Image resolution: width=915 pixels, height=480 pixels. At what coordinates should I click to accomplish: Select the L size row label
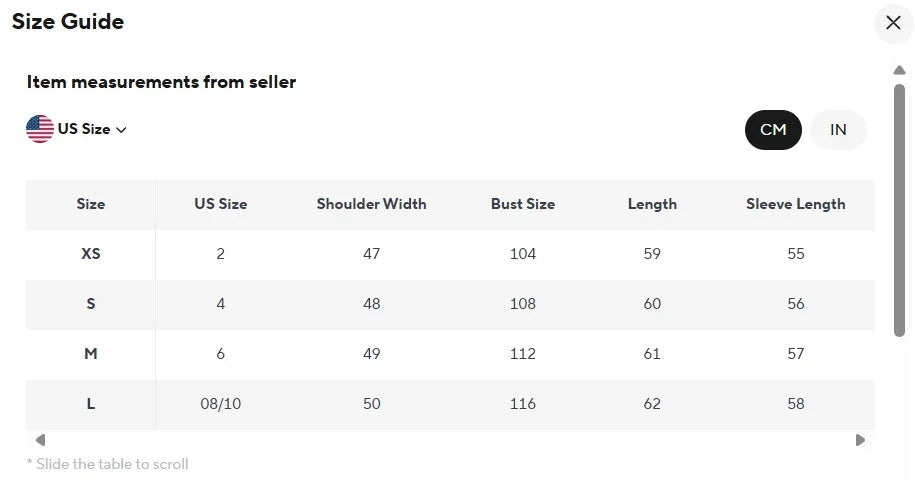(91, 404)
